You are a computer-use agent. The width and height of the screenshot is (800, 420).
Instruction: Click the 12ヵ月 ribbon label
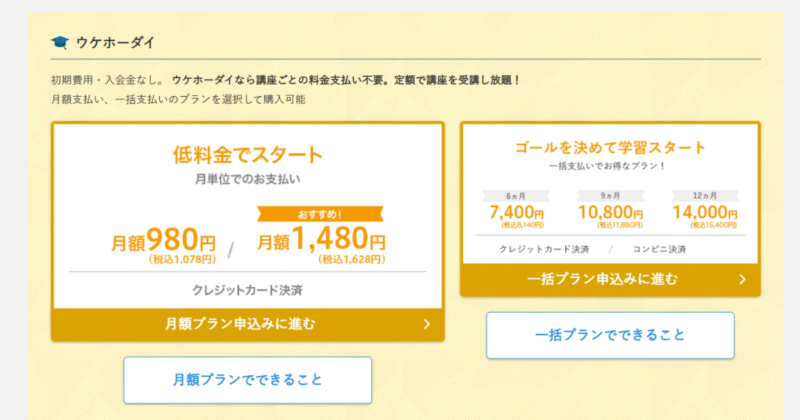[705, 196]
